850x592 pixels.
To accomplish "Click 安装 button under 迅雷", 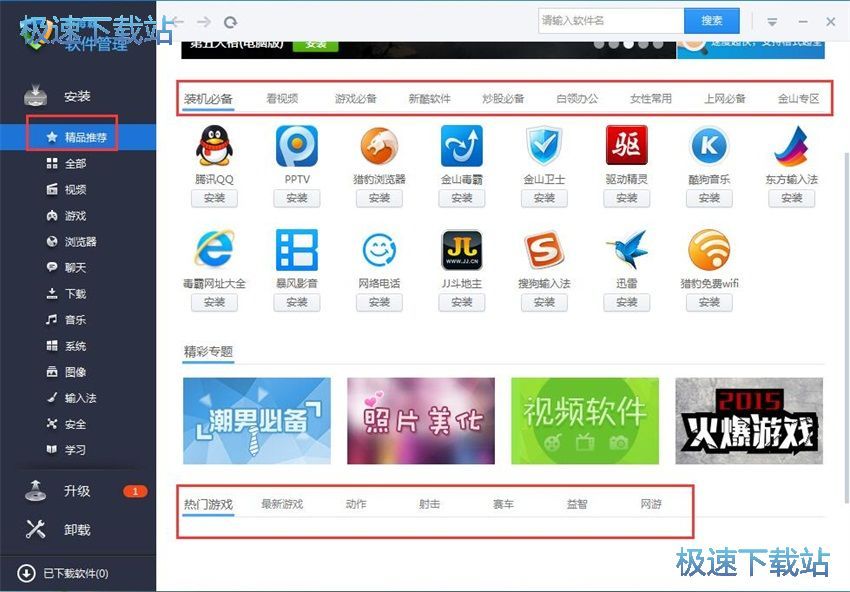I will 627,303.
